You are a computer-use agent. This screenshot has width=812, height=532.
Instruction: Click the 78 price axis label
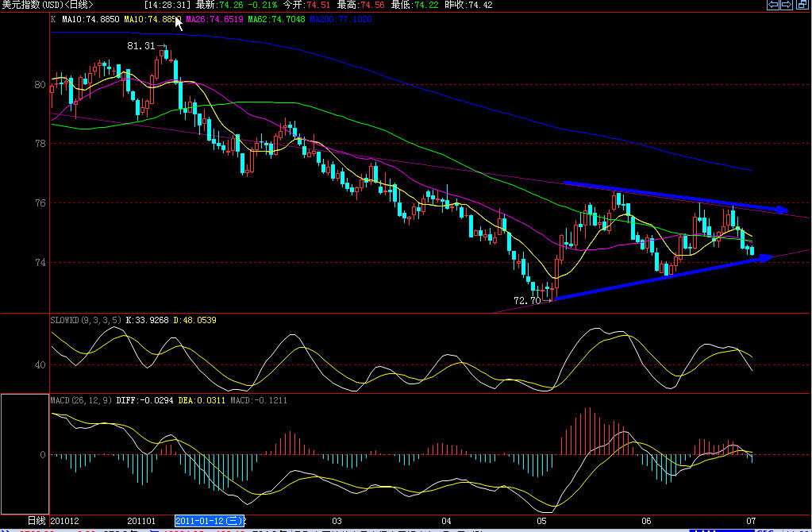tap(40, 144)
